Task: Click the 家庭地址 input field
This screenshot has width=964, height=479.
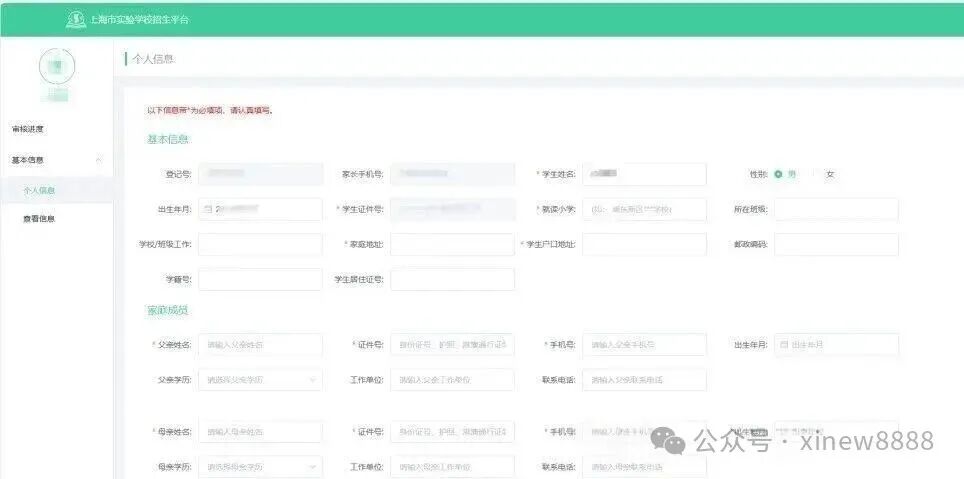Action: [452, 245]
